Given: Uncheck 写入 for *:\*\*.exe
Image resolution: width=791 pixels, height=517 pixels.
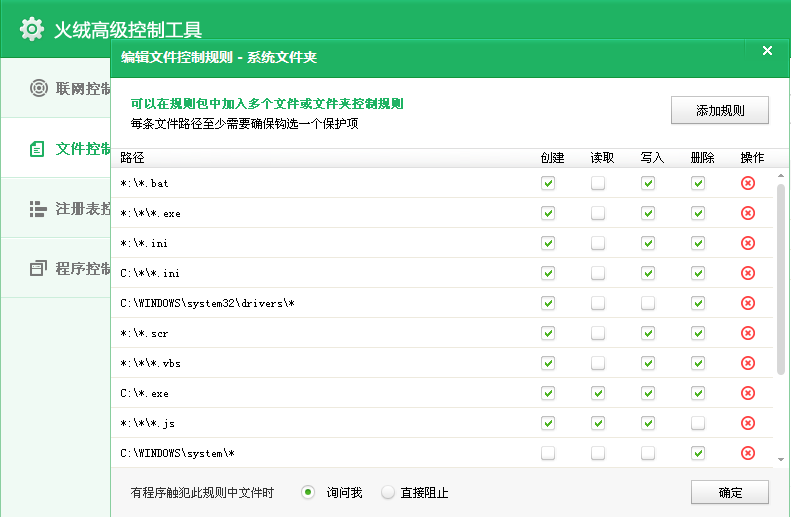Looking at the screenshot, I should [648, 213].
